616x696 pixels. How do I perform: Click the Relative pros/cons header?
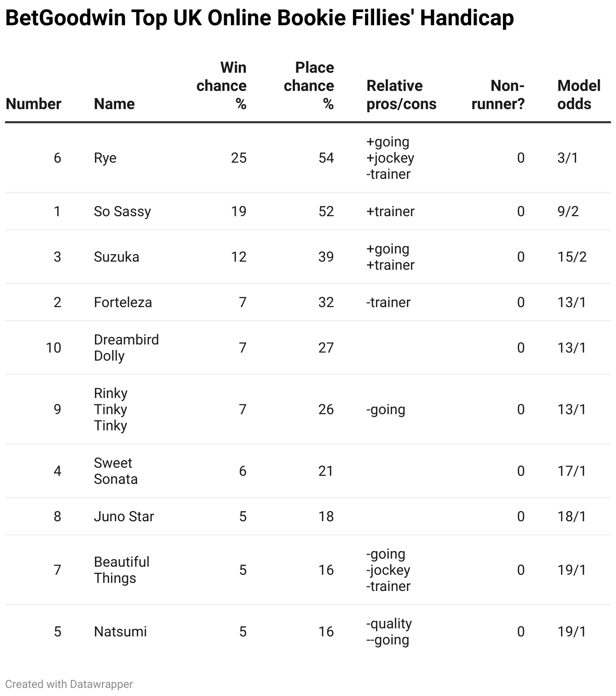pyautogui.click(x=401, y=94)
